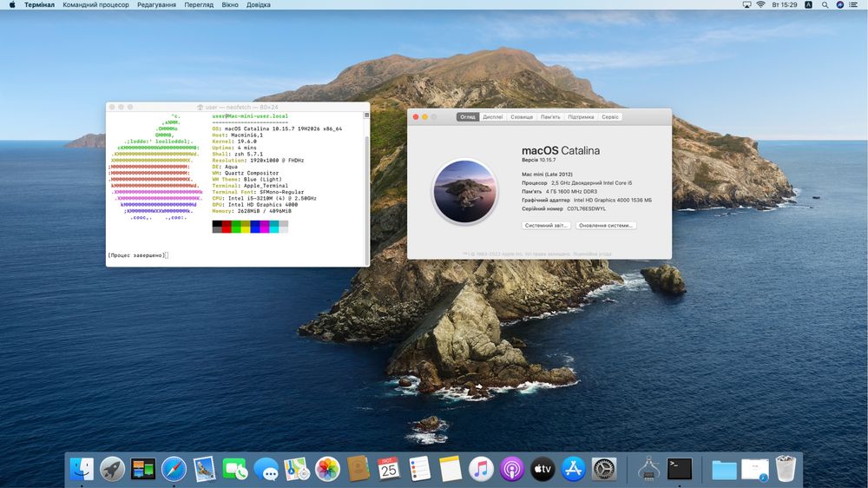The height and width of the screenshot is (488, 868).
Task: Click Wi-Fi status icon in menu bar
Action: coord(760,5)
